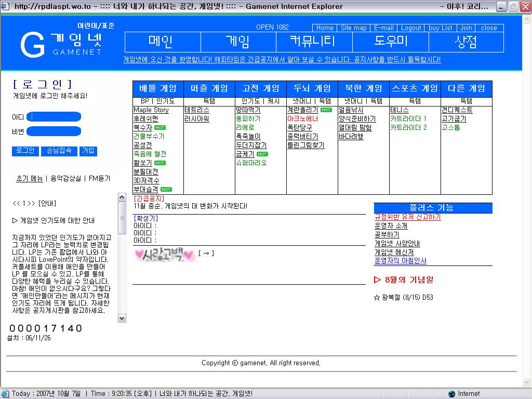Click the Internet Explorer page icon in title bar
Screen dimensions: 532x399
pyautogui.click(x=6, y=7)
